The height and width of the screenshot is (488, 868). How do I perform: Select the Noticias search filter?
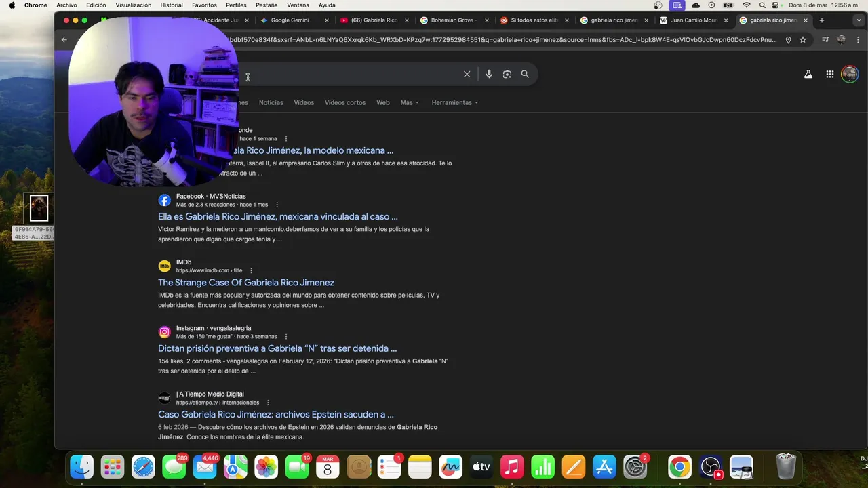[271, 103]
